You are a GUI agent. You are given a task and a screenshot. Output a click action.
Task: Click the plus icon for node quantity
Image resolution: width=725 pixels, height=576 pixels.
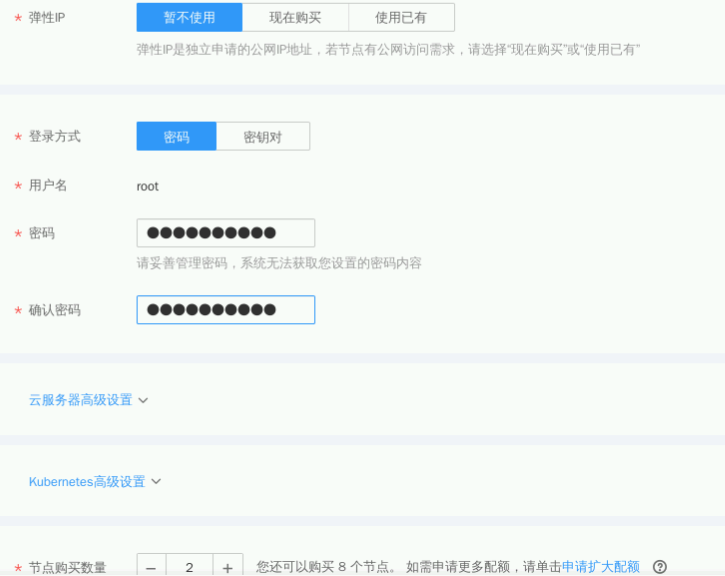click(227, 567)
